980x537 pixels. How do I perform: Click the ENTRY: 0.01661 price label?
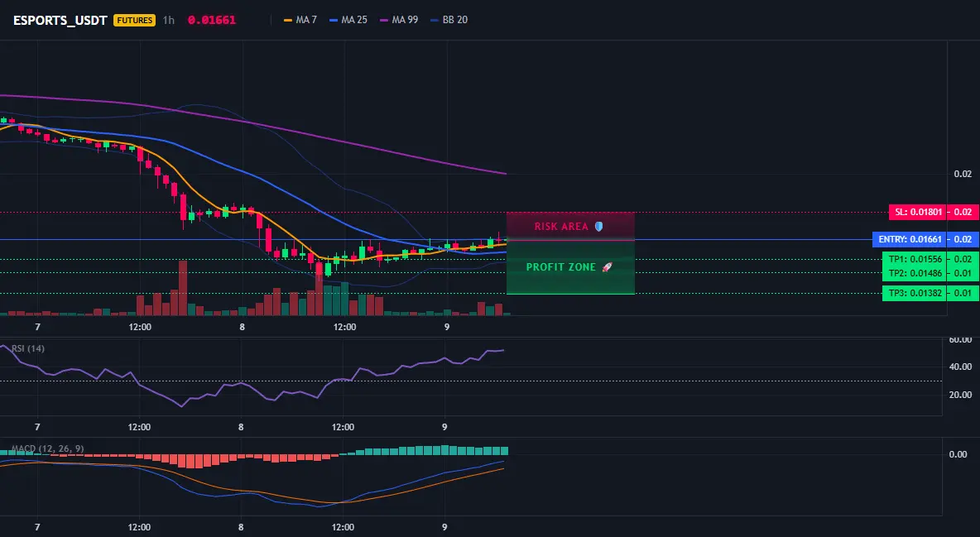click(910, 239)
